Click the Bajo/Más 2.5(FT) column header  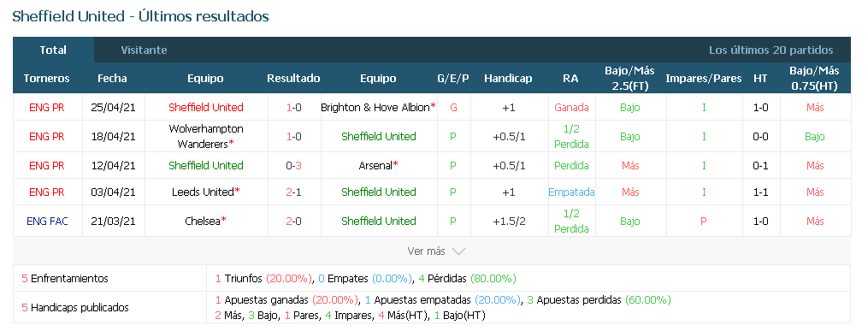tap(629, 78)
